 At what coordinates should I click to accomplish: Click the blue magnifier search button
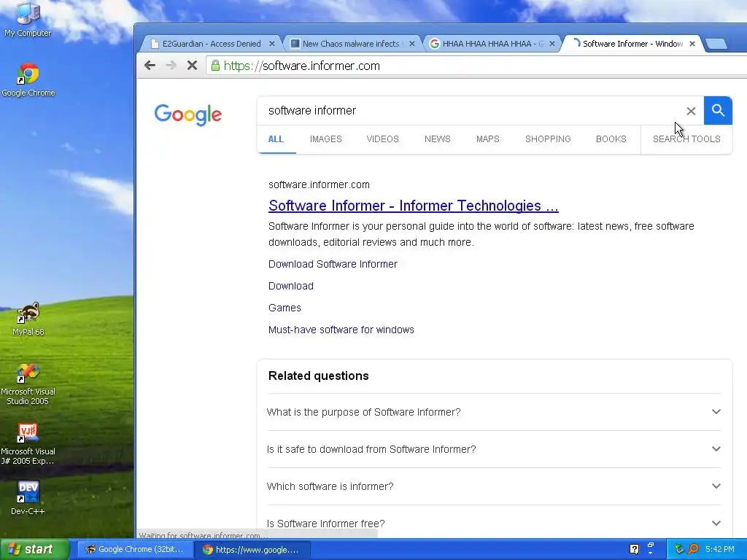click(x=718, y=111)
